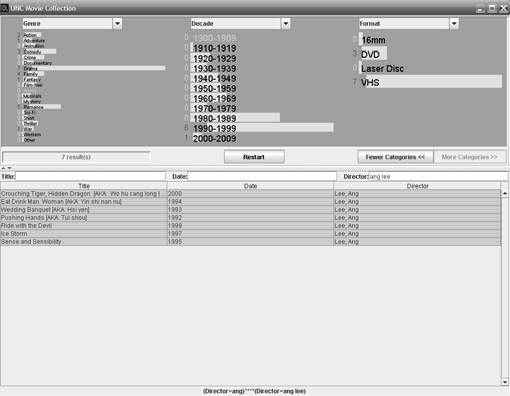Click the query history status text
510x396 pixels.
(254, 391)
